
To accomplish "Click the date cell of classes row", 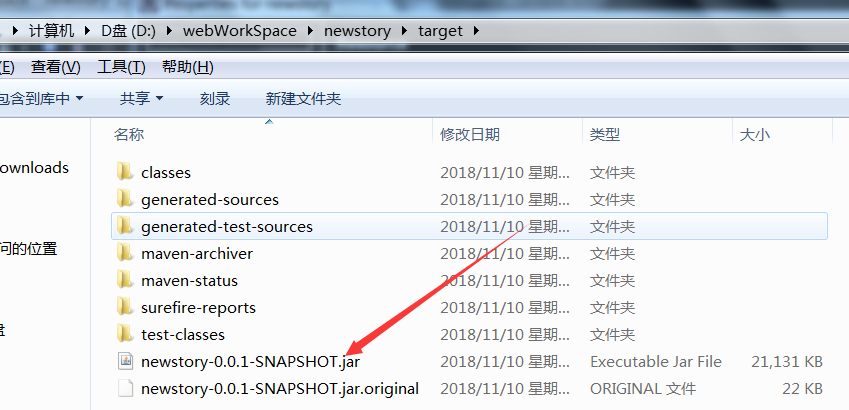I will [x=505, y=173].
